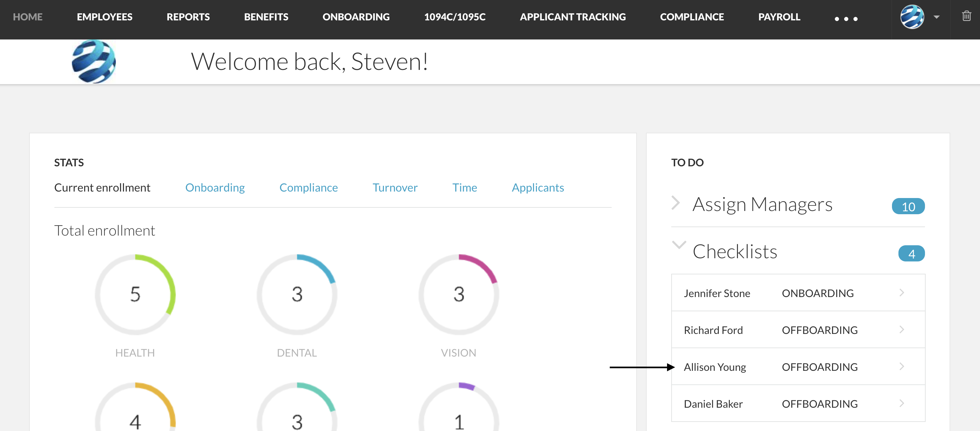Click the Checklists count badge 4
The width and height of the screenshot is (980, 431).
coord(911,254)
